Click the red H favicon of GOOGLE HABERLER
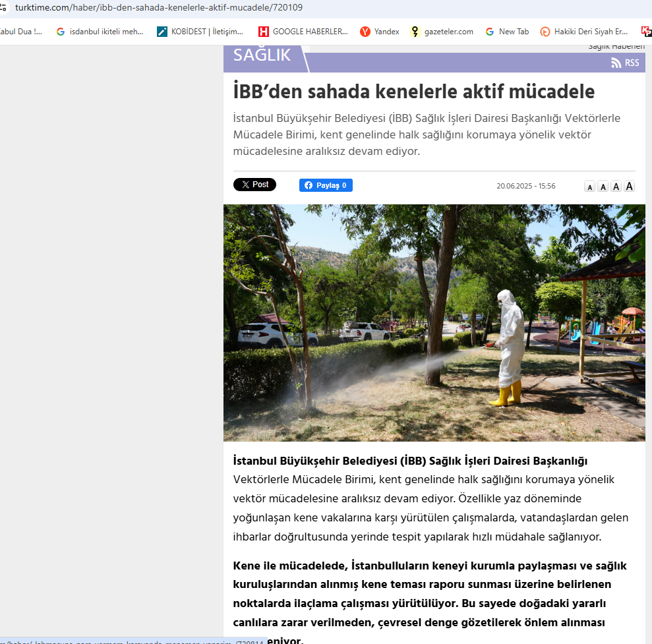 (x=263, y=32)
